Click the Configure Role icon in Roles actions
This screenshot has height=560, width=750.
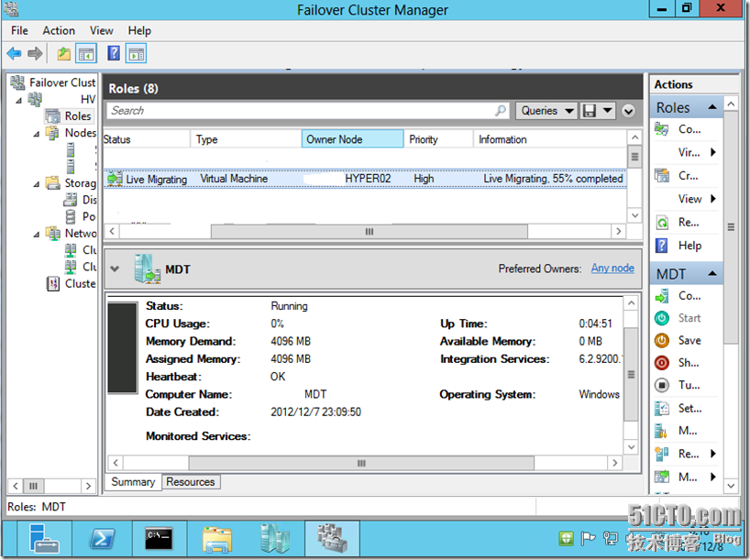661,129
